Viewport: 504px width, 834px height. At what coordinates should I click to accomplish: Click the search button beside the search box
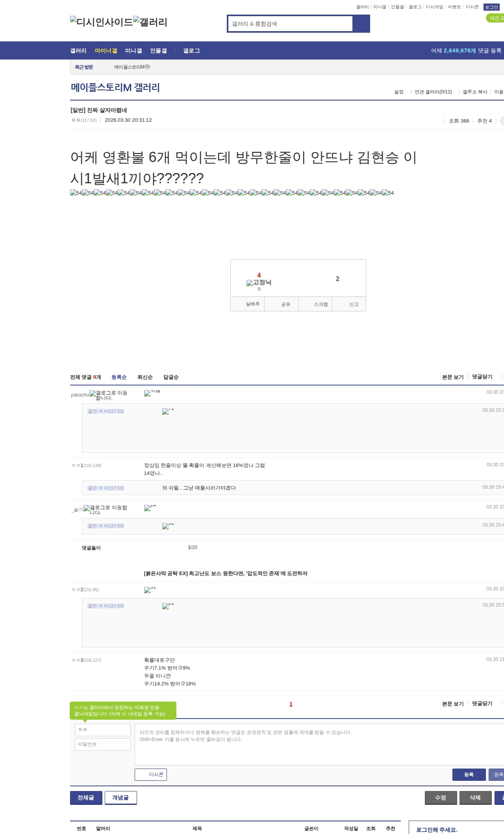coord(361,24)
